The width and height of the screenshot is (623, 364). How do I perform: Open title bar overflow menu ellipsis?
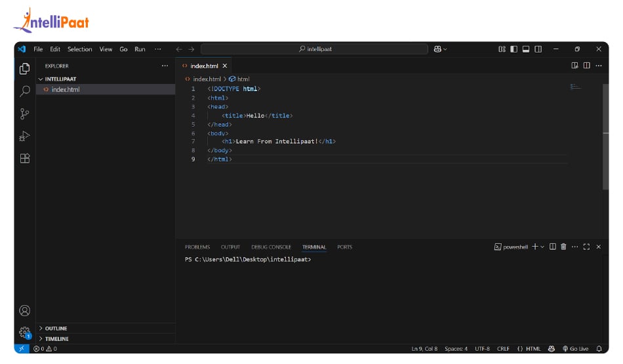[x=158, y=49]
